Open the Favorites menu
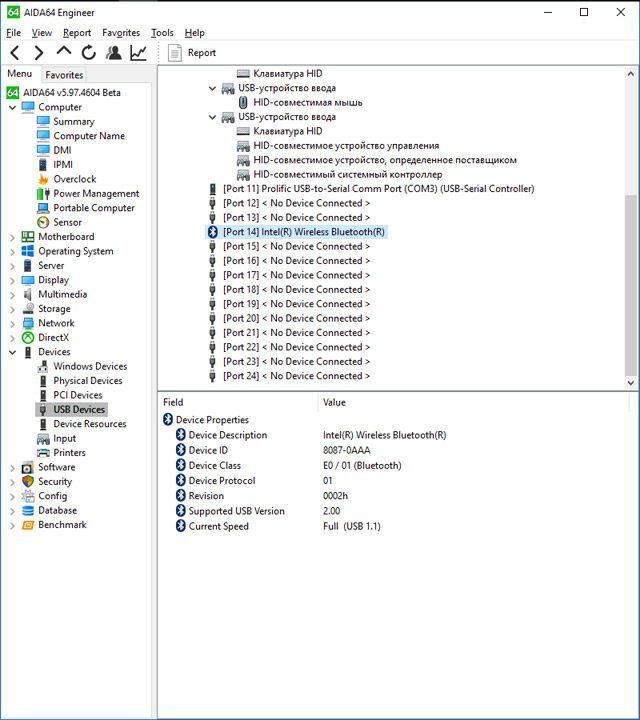The width and height of the screenshot is (640, 720). (x=121, y=33)
